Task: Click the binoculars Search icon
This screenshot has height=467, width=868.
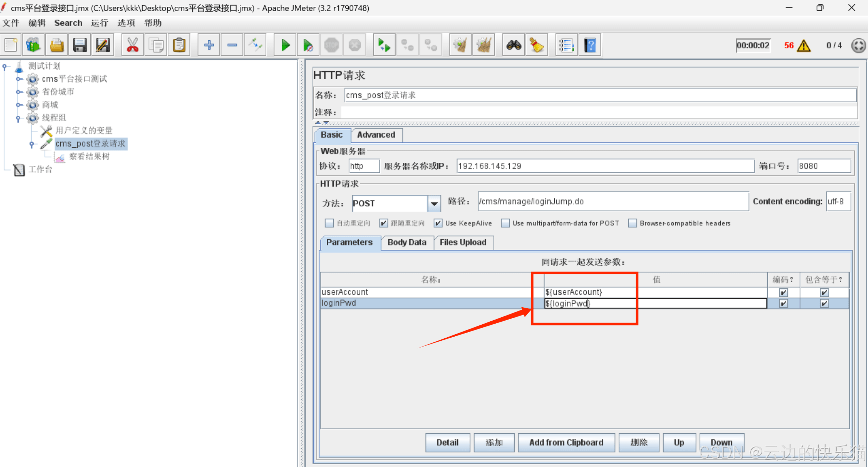Action: (x=514, y=45)
